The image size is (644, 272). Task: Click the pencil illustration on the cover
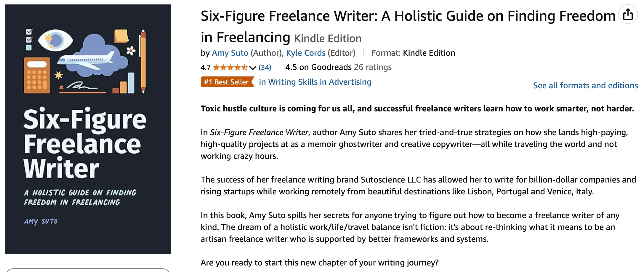tap(143, 61)
